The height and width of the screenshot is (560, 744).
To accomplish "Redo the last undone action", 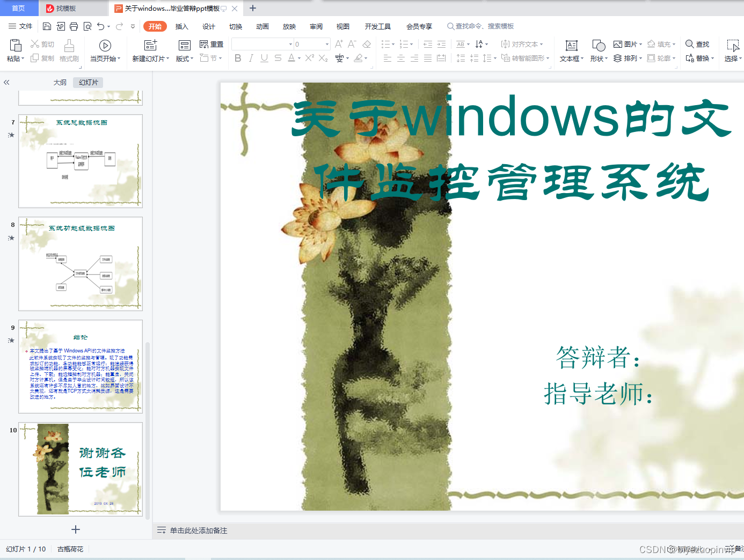I will pyautogui.click(x=119, y=26).
